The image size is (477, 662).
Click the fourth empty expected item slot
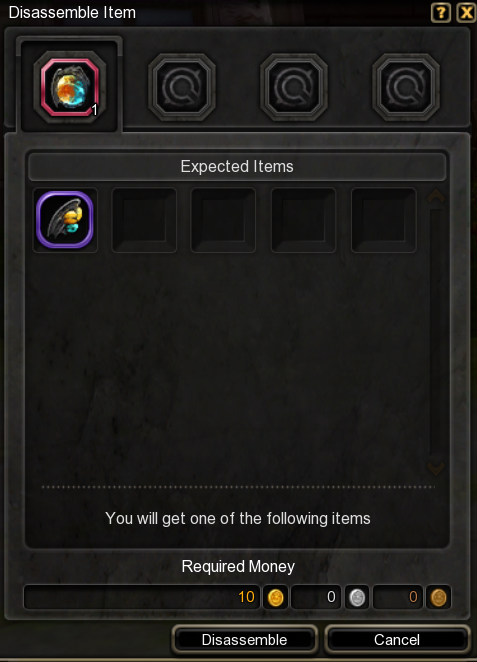303,220
